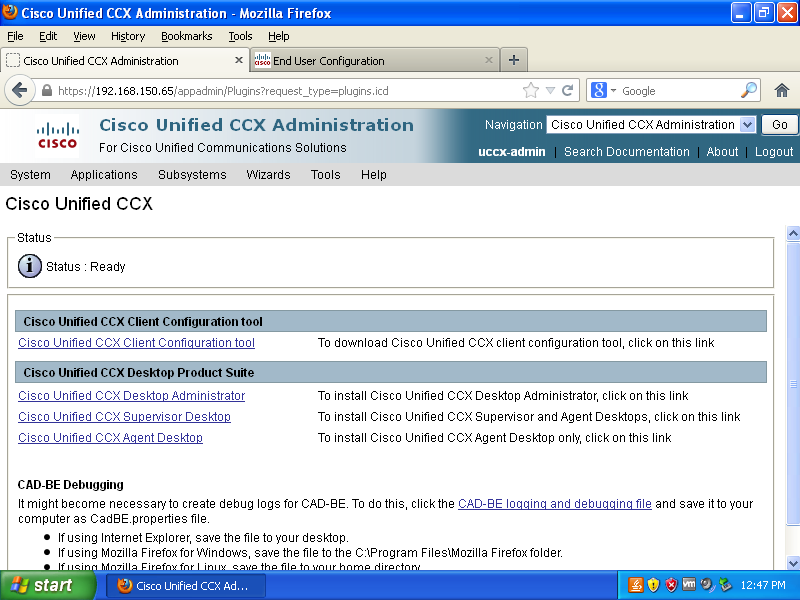Open the Firefox Help menu in menu bar

279,36
